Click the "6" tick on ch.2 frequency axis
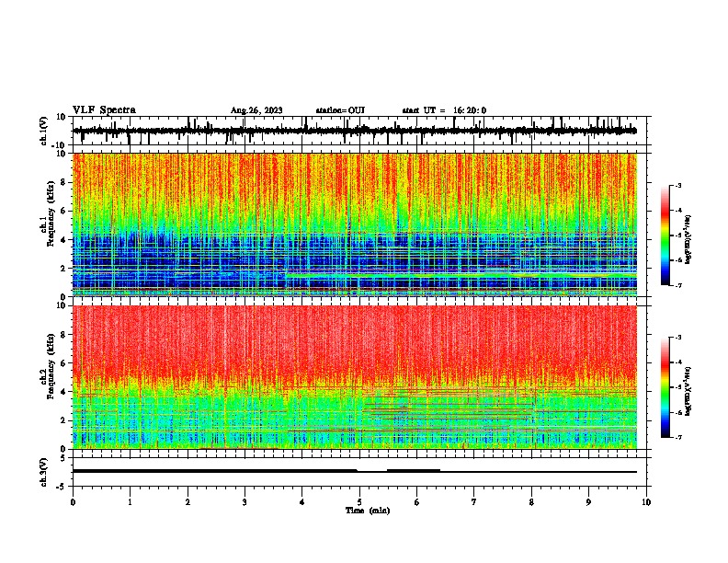 pos(63,363)
